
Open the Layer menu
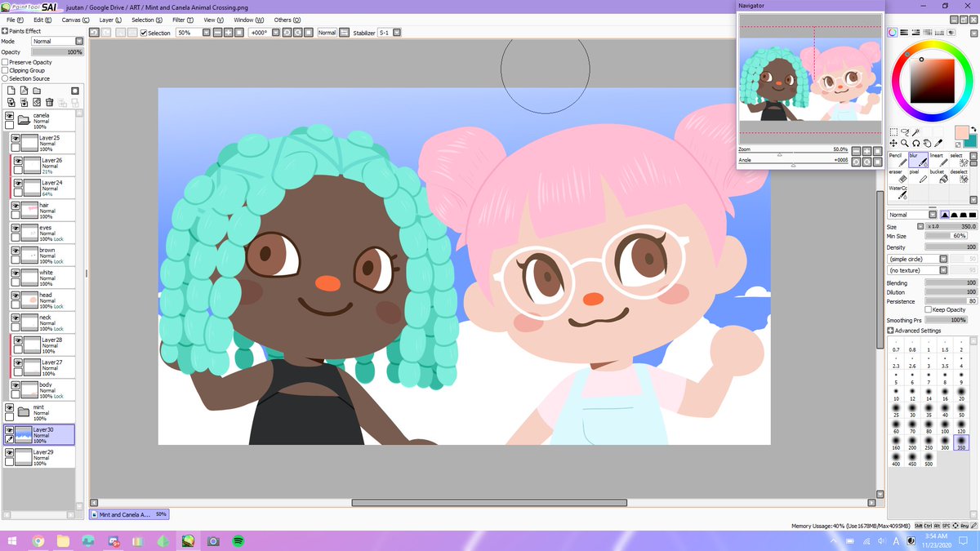[109, 20]
